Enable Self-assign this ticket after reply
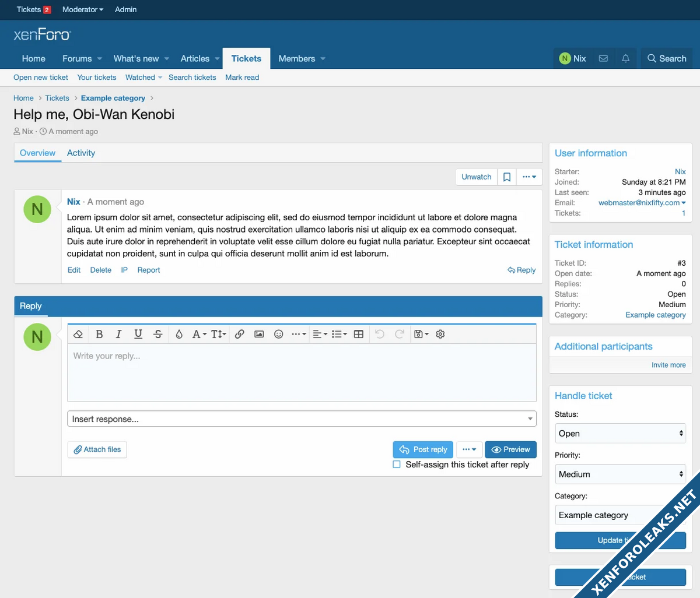 [x=397, y=465]
